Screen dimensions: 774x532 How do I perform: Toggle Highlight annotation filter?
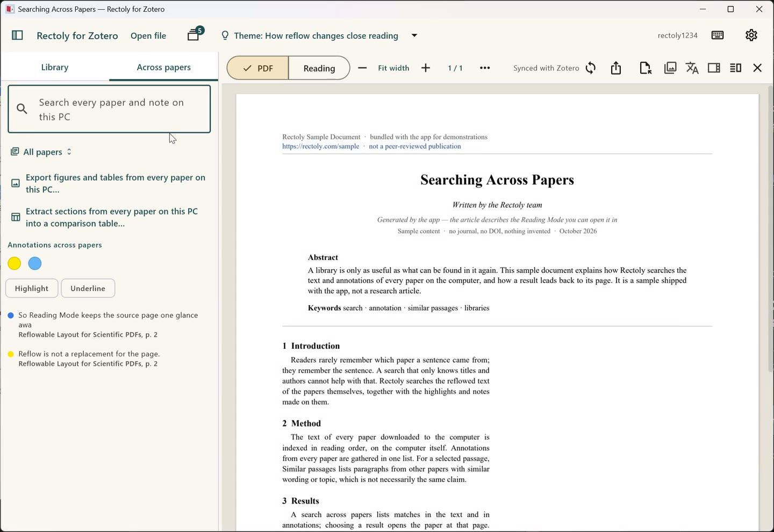pyautogui.click(x=32, y=289)
